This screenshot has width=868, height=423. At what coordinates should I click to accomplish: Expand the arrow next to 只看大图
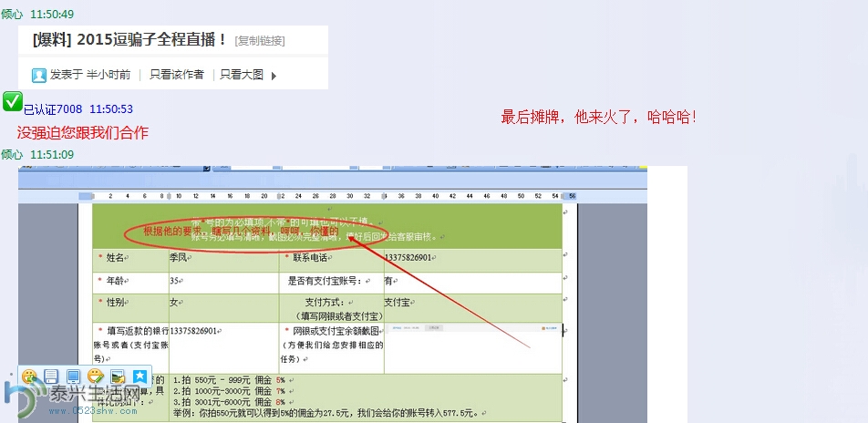tap(274, 76)
